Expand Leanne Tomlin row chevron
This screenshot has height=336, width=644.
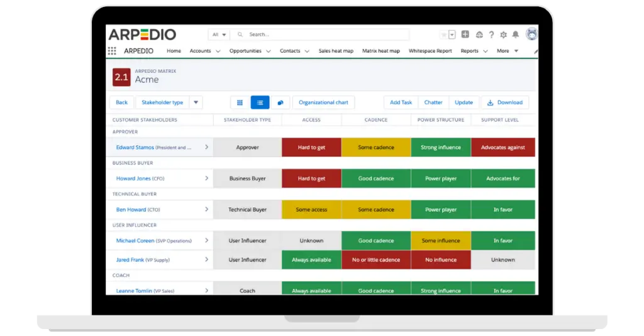click(x=206, y=290)
